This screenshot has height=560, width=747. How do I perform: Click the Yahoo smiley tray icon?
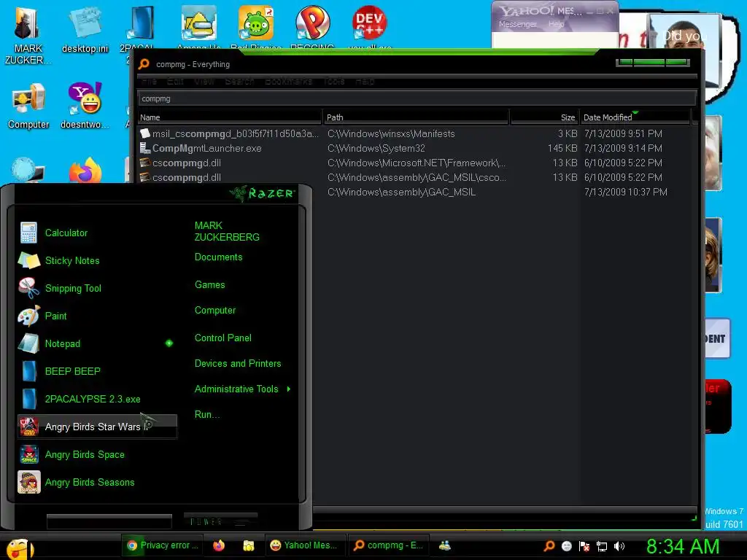click(566, 546)
